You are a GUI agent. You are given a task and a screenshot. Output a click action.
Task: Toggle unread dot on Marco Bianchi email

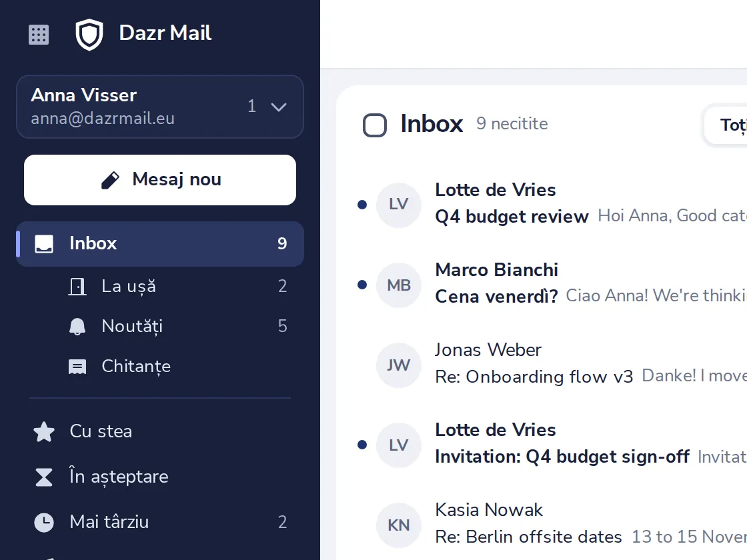[x=362, y=285]
